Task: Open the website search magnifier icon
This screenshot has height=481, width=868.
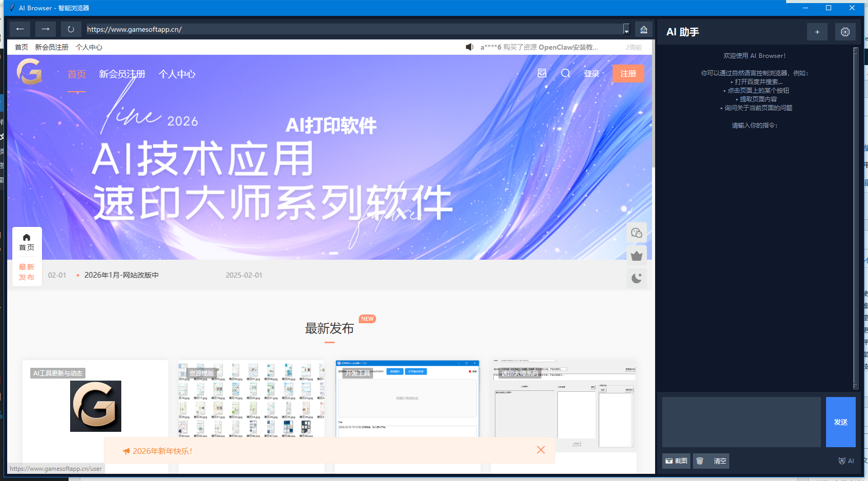Action: (x=566, y=73)
